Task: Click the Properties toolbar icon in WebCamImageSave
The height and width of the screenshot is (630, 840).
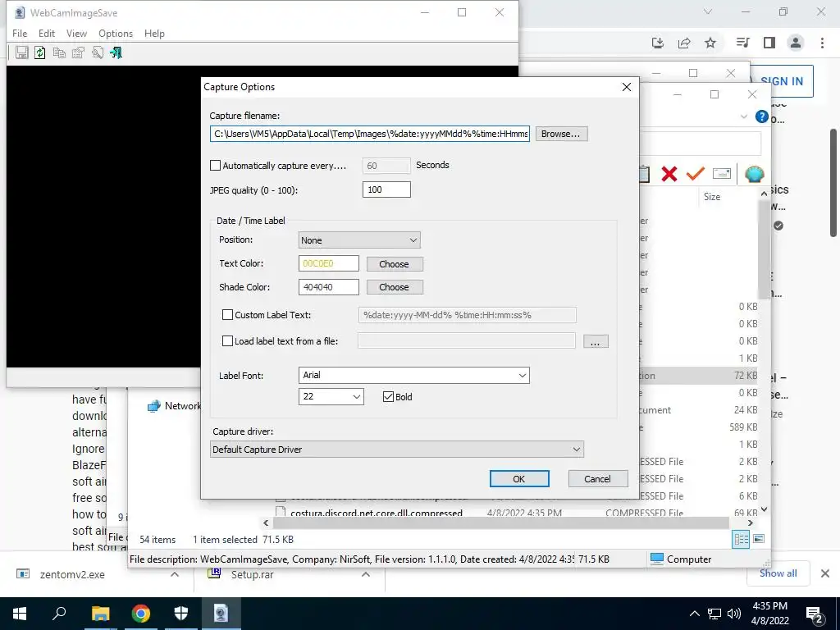Action: (x=78, y=52)
